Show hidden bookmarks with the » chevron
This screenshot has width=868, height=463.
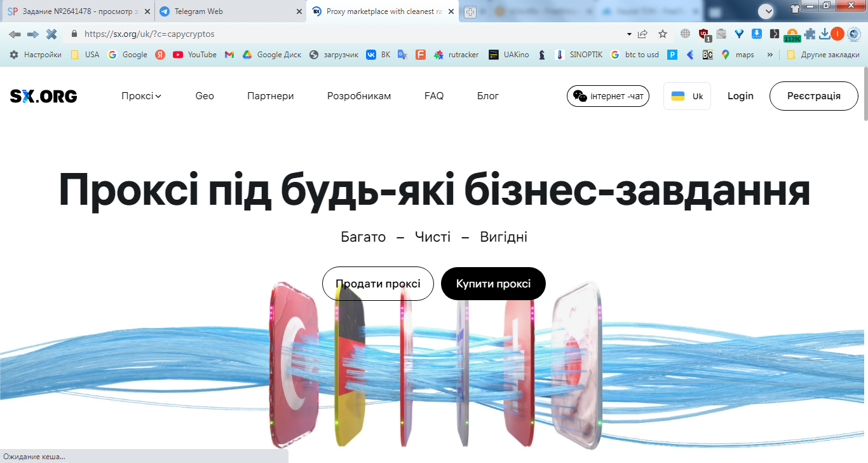(770, 55)
